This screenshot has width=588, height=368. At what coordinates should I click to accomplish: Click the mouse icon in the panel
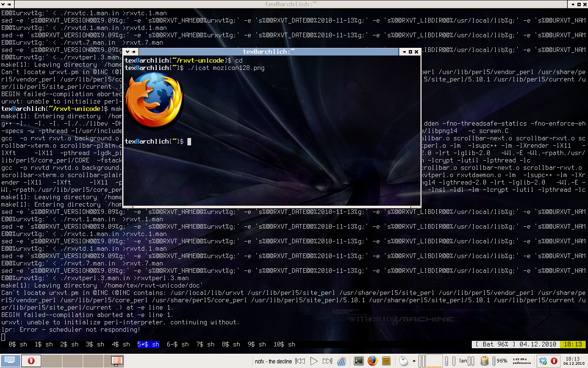coord(404,361)
